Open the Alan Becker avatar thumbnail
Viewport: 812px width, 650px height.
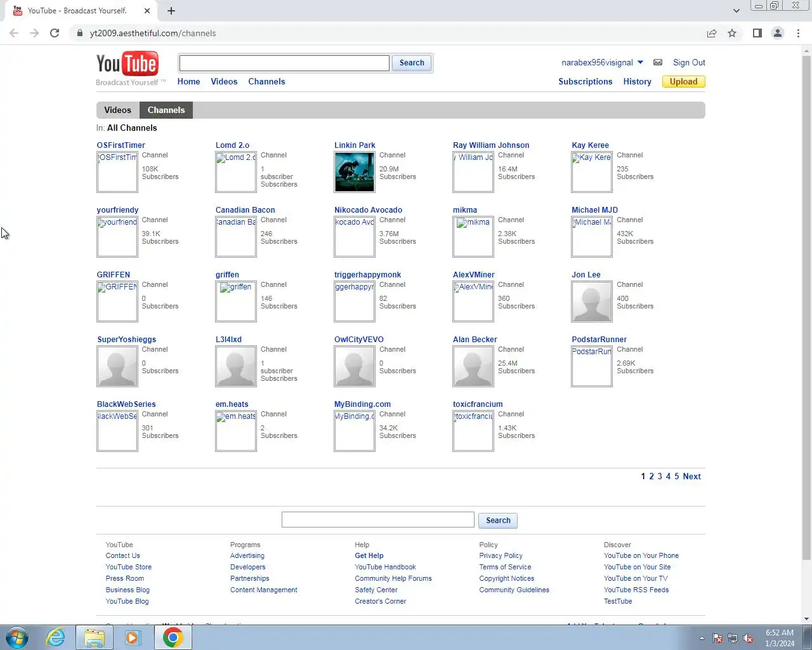(473, 366)
